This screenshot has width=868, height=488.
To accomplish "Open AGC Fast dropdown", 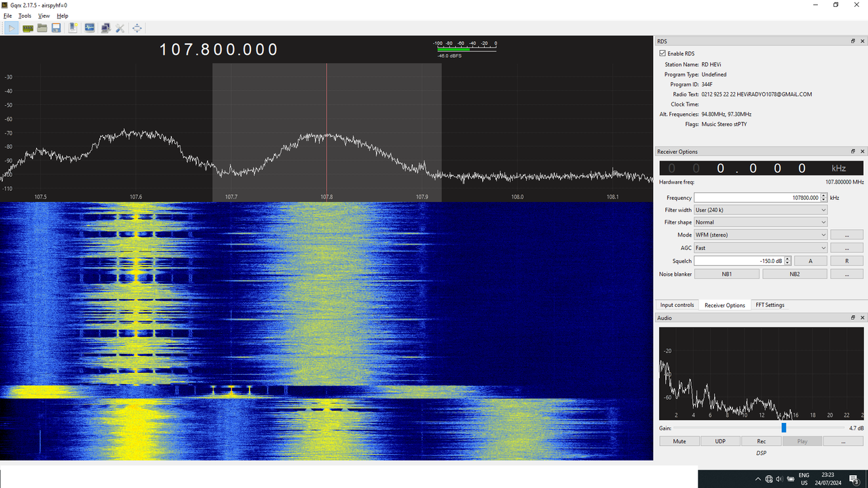I will (761, 248).
